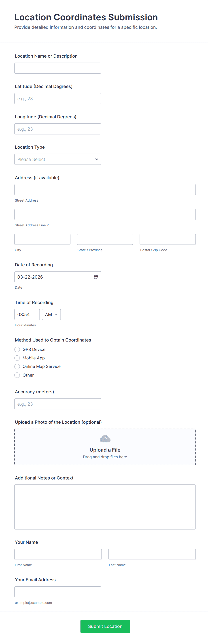Open the Location Type dropdown
The height and width of the screenshot is (644, 208).
pyautogui.click(x=58, y=159)
